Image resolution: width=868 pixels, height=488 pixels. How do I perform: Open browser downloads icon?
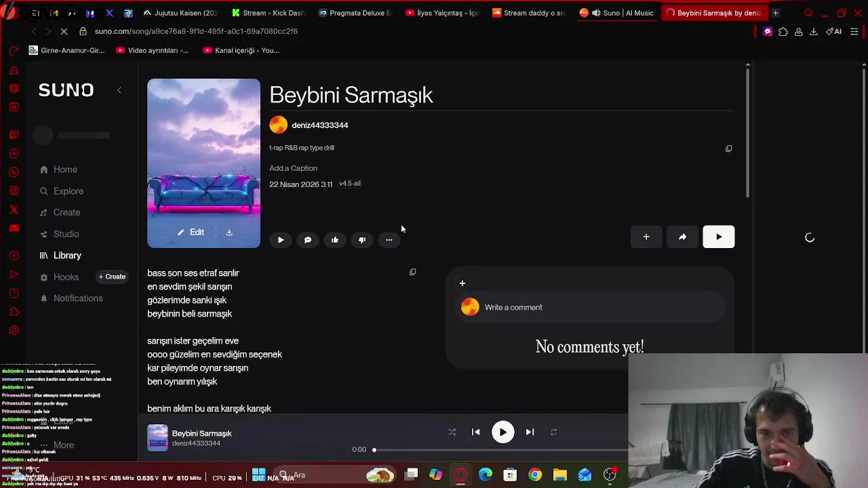(814, 31)
